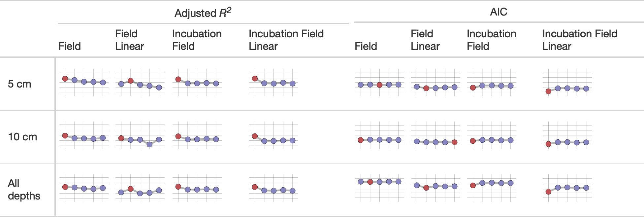The height and width of the screenshot is (217, 644).
Task: Click red point in All depths AIC Field sparkline
Action: [370, 182]
